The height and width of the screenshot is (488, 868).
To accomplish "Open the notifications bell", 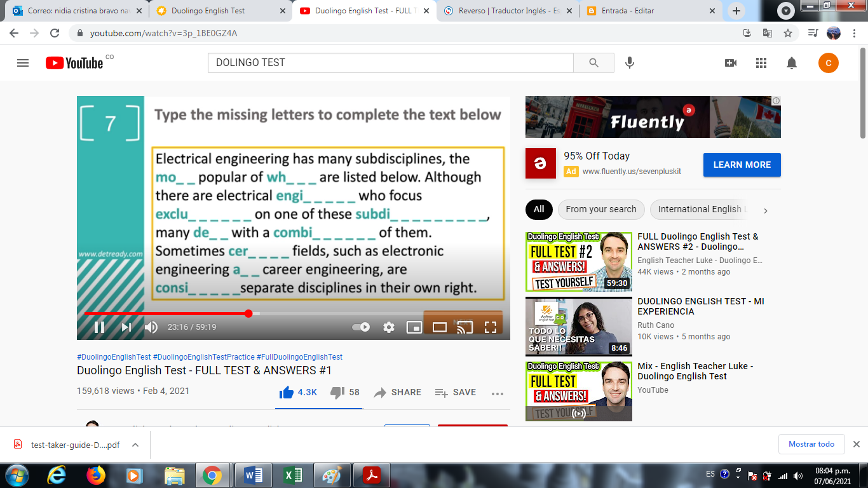I will (792, 63).
